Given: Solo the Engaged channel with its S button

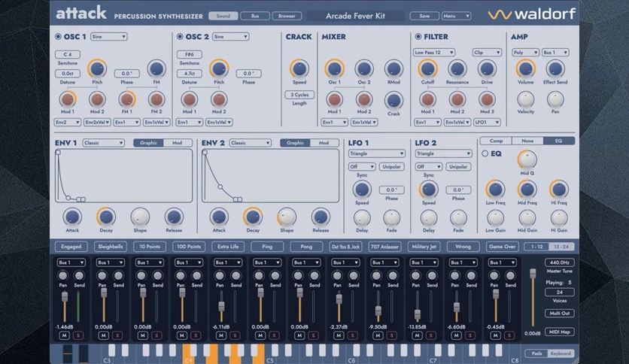Looking at the screenshot, I should (78, 335).
